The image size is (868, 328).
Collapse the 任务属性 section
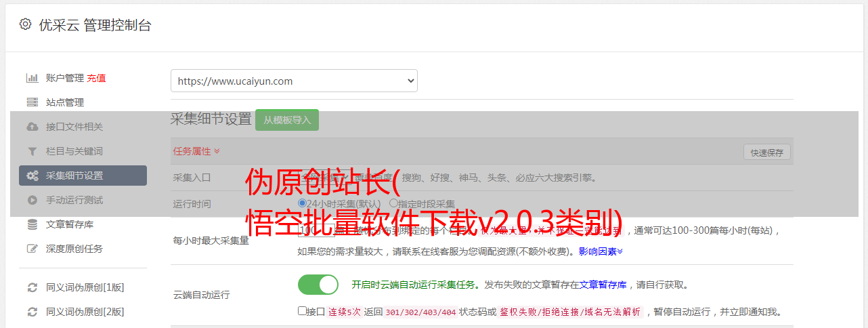pyautogui.click(x=196, y=151)
